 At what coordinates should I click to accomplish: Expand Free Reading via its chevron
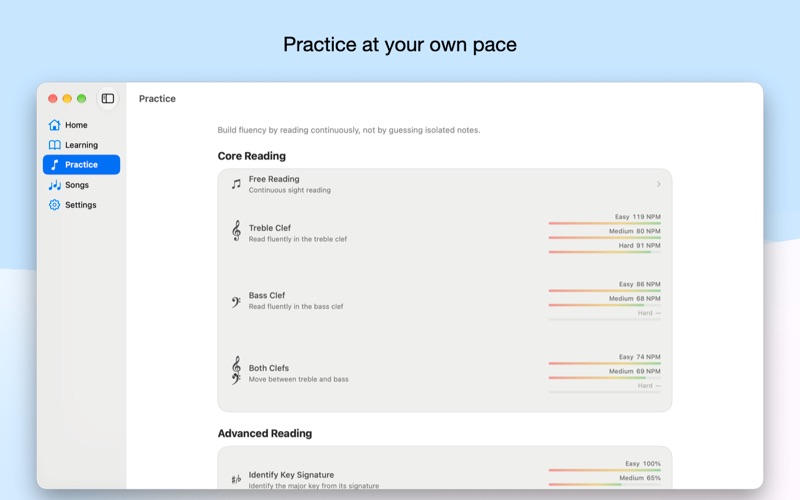(658, 184)
